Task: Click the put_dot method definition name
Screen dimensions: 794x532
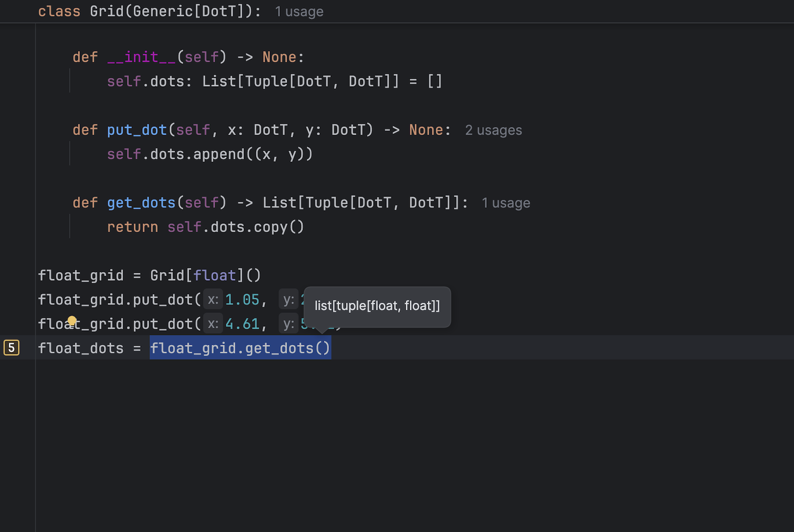Action: (137, 130)
